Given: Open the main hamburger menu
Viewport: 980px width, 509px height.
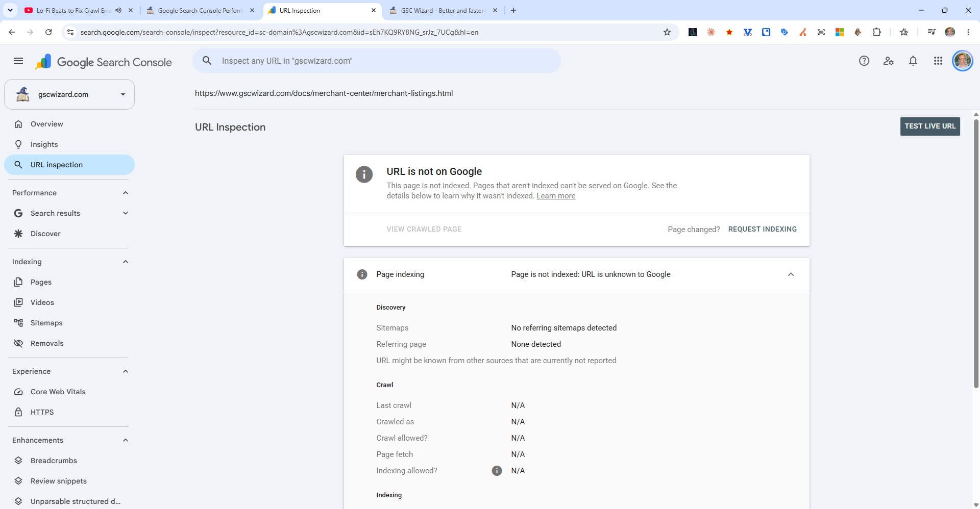Looking at the screenshot, I should coord(18,61).
